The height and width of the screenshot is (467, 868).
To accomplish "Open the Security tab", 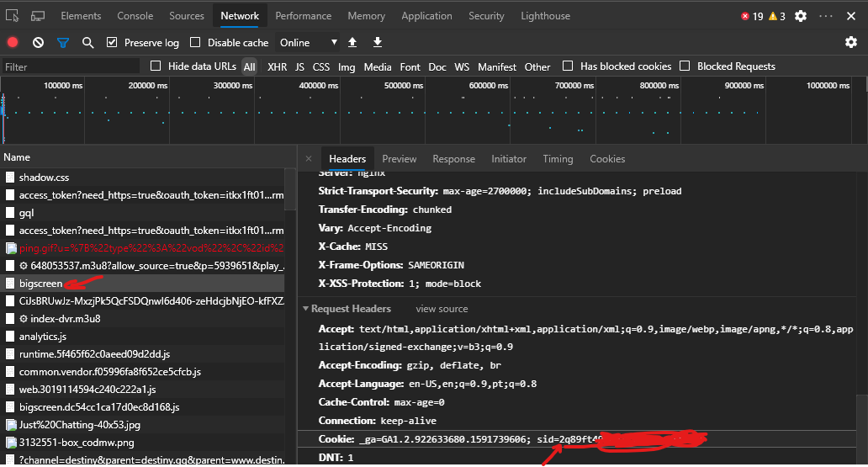I will click(x=487, y=16).
